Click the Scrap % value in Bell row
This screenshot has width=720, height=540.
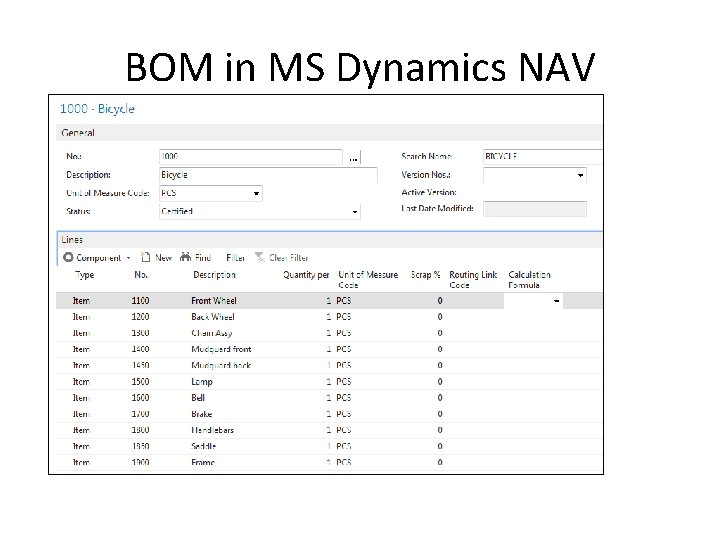tap(440, 398)
